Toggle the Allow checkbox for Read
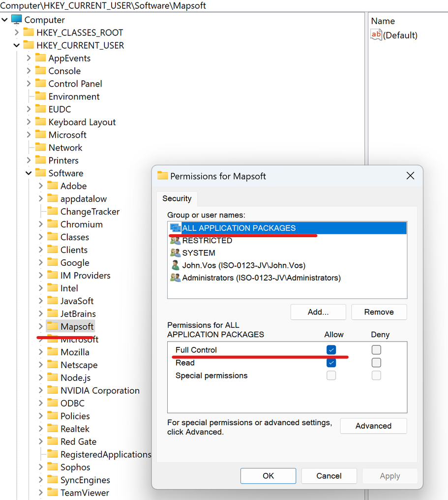 (331, 363)
